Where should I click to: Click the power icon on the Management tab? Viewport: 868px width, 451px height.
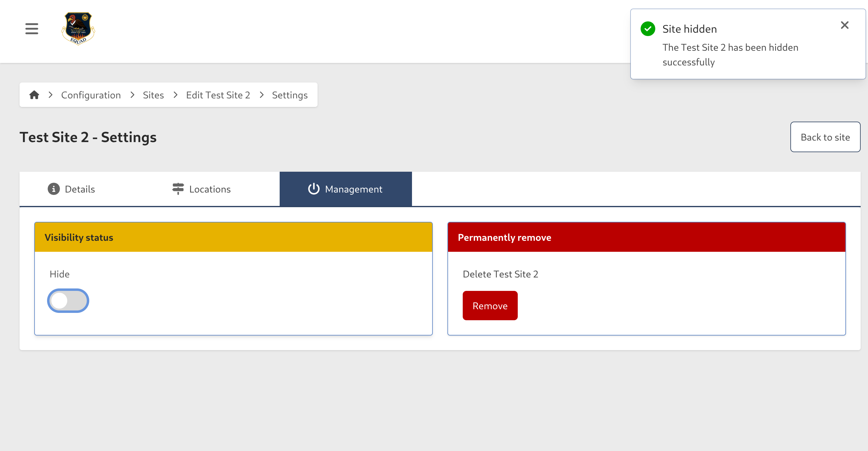point(313,189)
